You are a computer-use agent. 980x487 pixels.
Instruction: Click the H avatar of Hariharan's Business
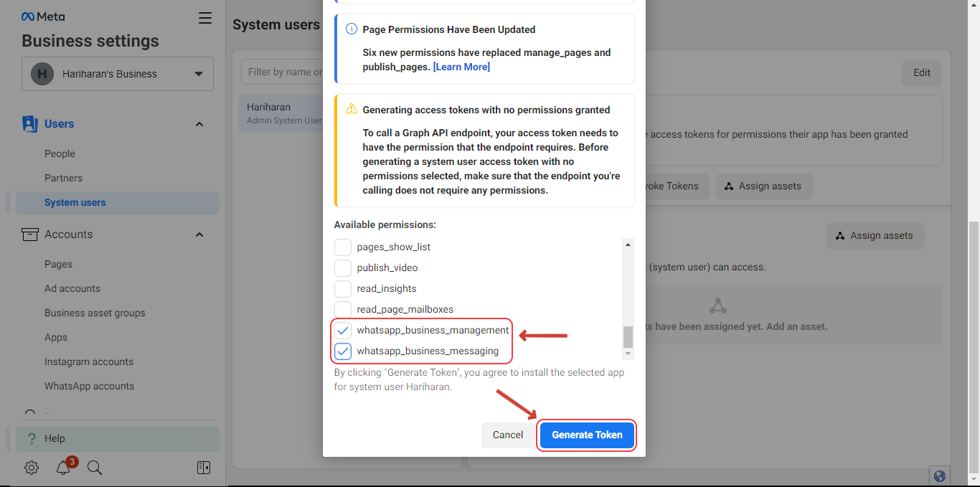point(42,74)
